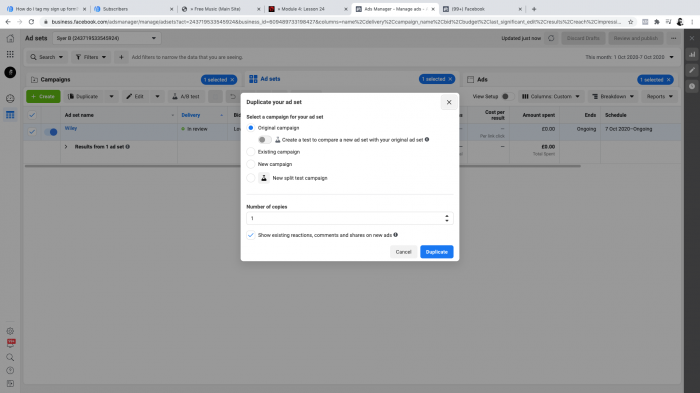Open the help question mark icon
700x393 pixels.
10,370
